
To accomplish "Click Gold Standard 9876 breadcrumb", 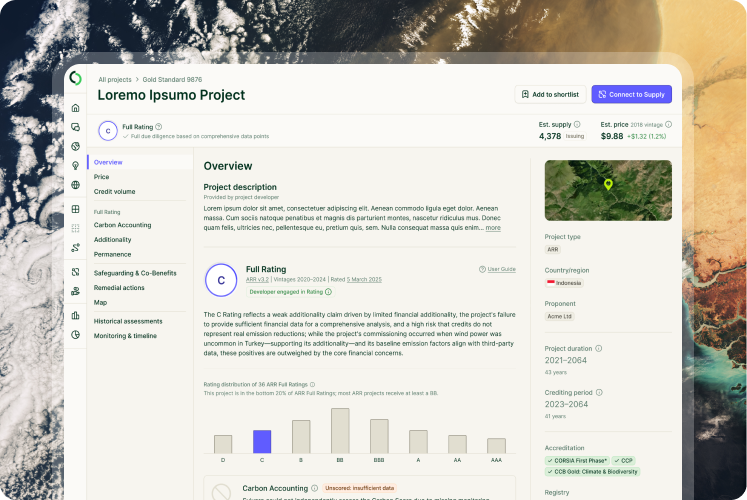I will 172,80.
